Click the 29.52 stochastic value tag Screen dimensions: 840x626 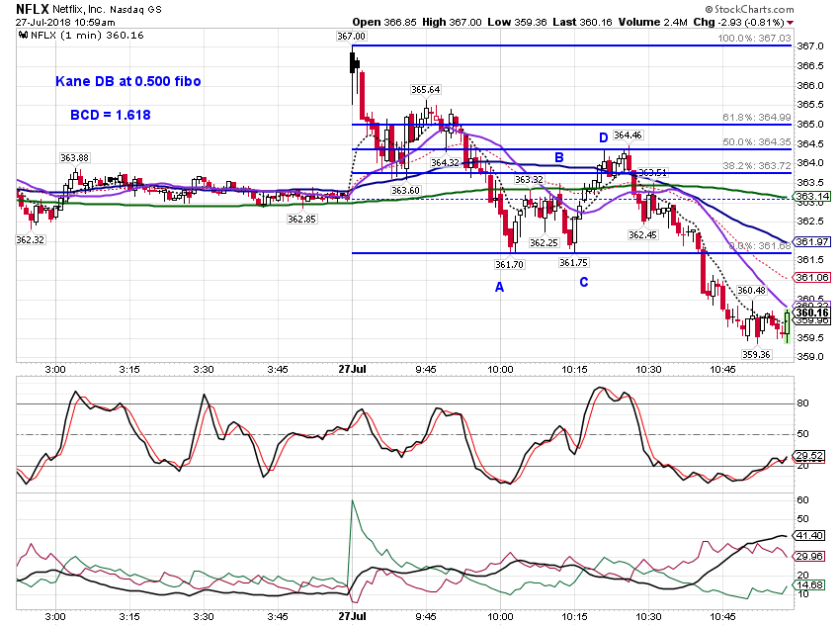(x=809, y=456)
